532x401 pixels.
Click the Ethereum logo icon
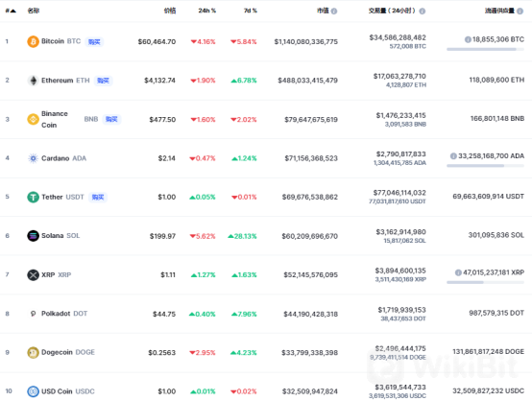[33, 81]
